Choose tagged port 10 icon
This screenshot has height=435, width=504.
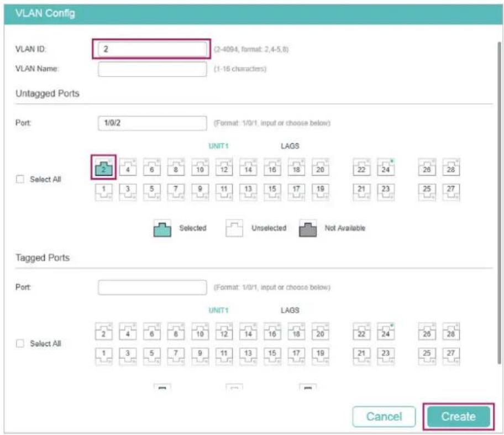click(x=200, y=332)
